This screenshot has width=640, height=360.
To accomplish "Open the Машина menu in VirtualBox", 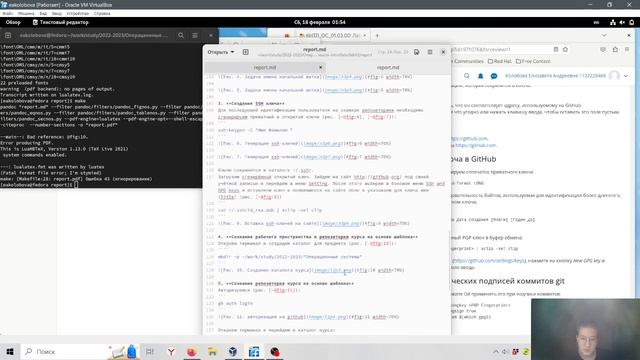I will (x=26, y=13).
